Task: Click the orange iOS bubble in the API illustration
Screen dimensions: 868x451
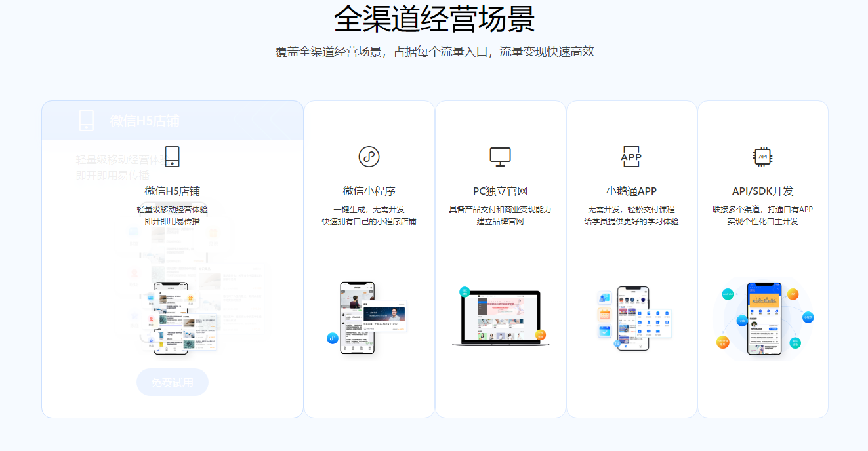Action: point(793,294)
